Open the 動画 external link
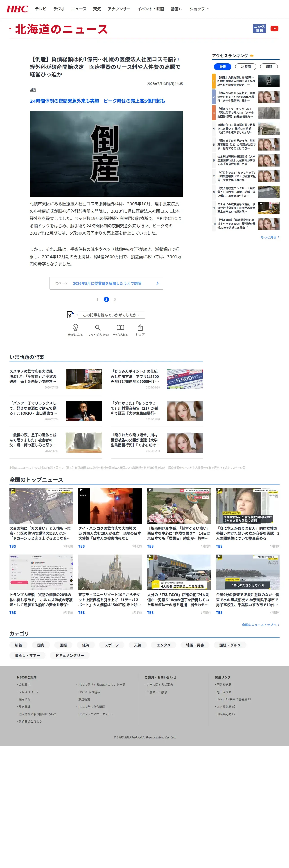289x868 pixels. pyautogui.click(x=176, y=9)
